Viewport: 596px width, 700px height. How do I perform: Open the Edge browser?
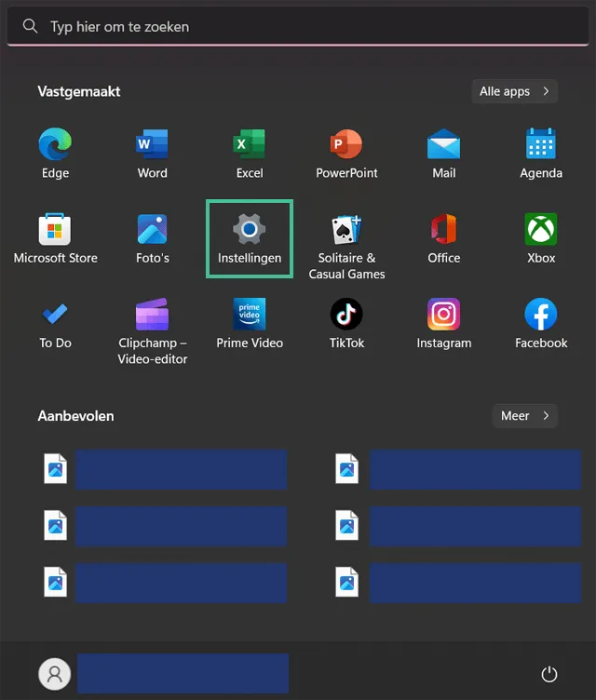[x=55, y=153]
